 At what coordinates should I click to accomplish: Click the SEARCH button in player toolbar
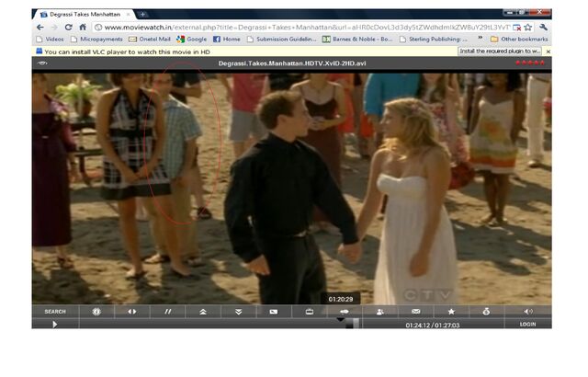[x=55, y=312]
